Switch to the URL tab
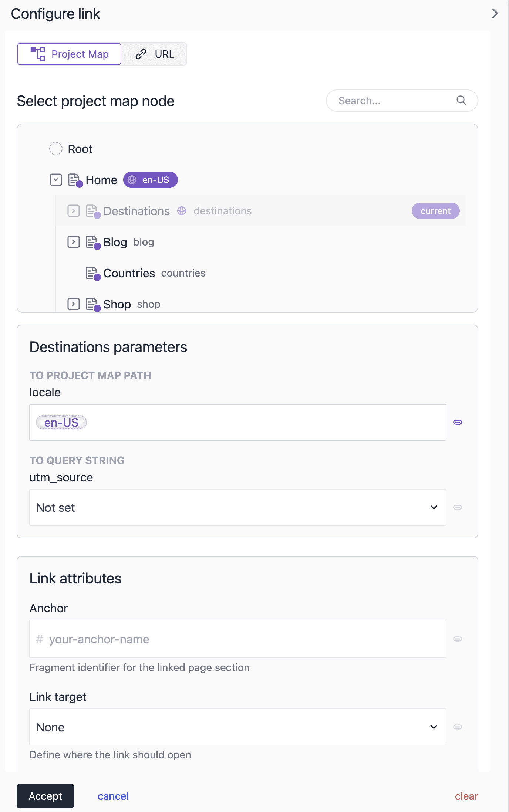 [154, 54]
